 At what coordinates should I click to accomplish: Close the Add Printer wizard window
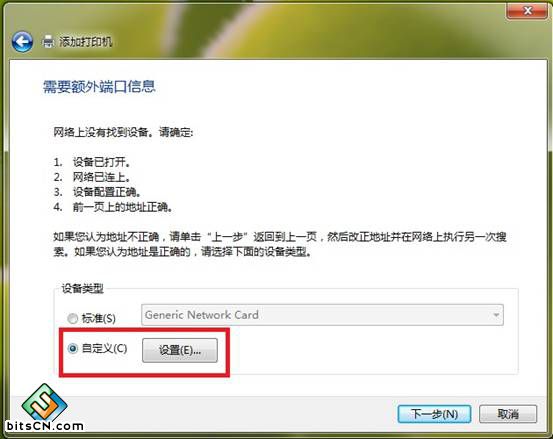point(527,11)
